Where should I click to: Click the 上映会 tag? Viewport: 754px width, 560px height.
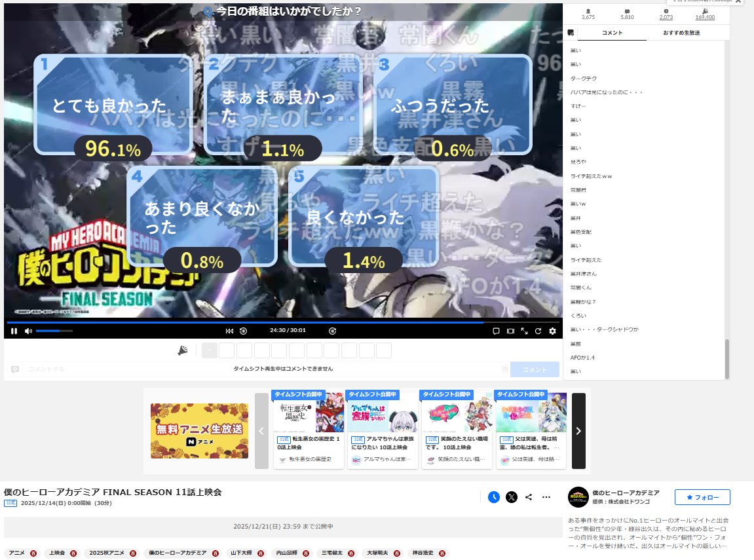pyautogui.click(x=57, y=553)
